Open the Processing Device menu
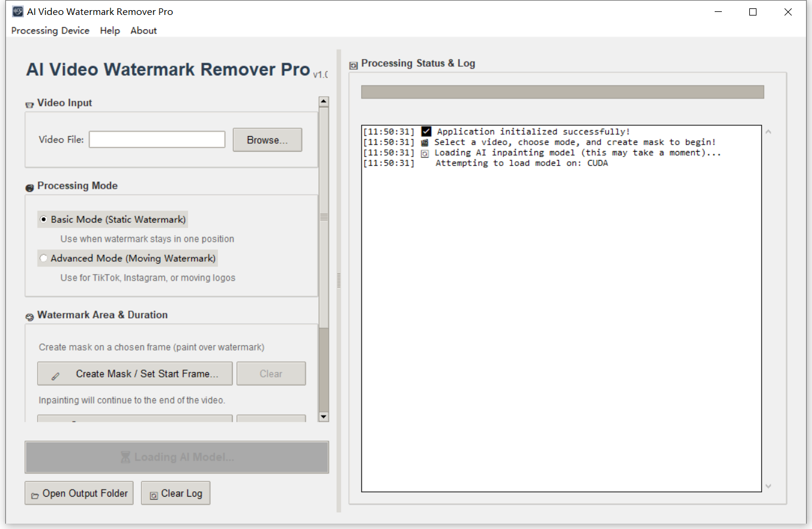The width and height of the screenshot is (812, 529). tap(50, 30)
